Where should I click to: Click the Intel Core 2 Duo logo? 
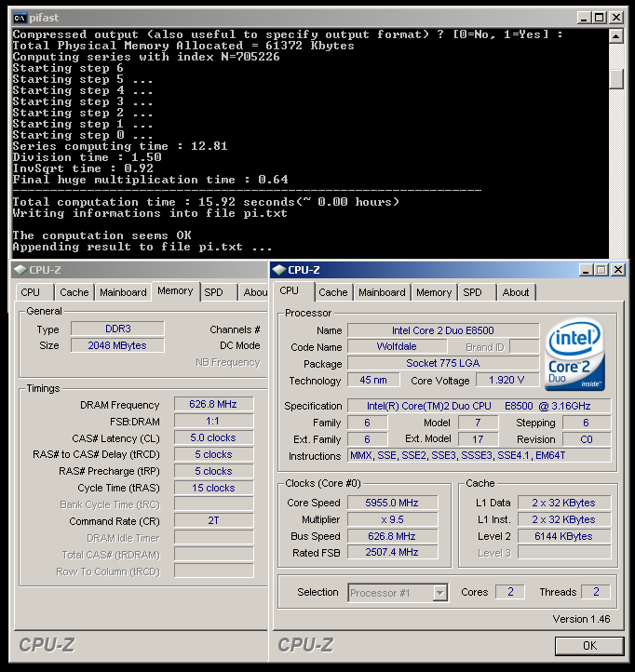pyautogui.click(x=575, y=354)
